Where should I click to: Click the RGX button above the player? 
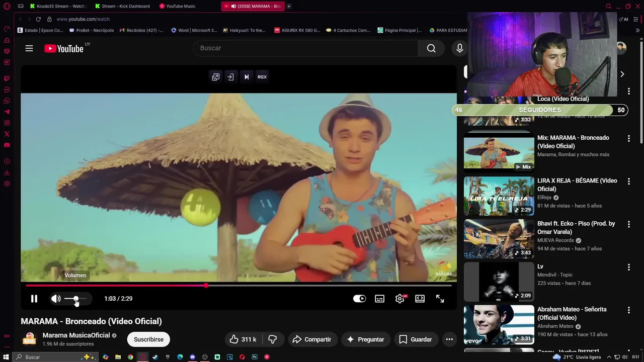[262, 77]
